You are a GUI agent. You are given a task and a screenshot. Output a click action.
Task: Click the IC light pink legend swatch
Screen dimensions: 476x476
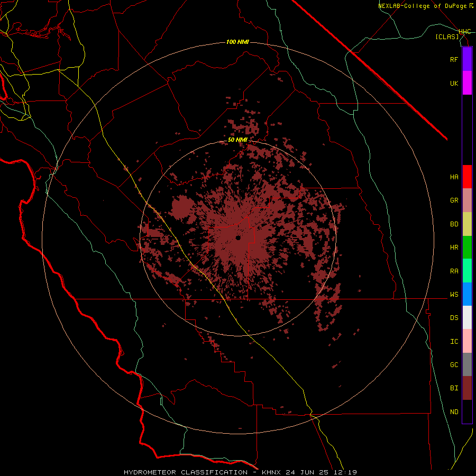point(467,341)
